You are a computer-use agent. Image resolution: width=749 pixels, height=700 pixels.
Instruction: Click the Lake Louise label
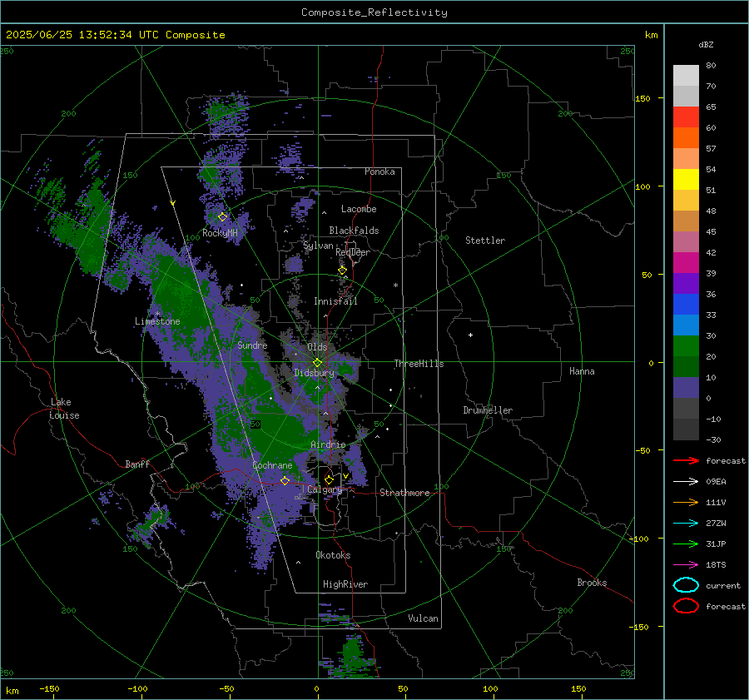coord(64,409)
